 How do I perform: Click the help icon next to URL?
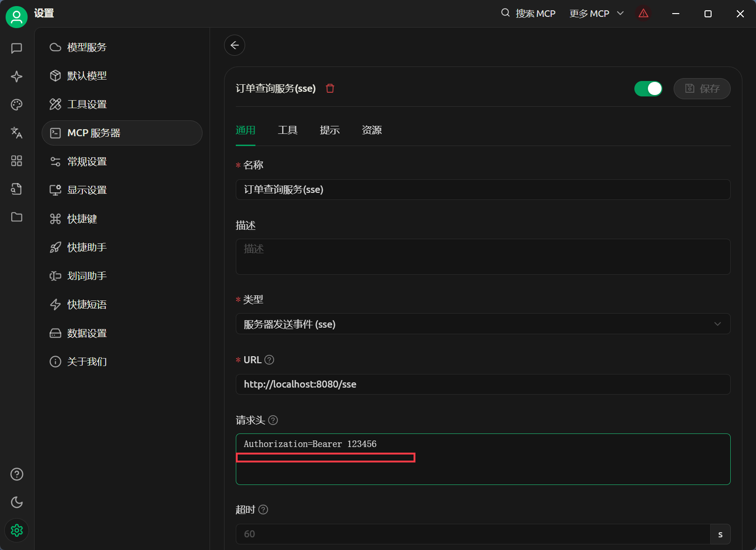point(269,360)
